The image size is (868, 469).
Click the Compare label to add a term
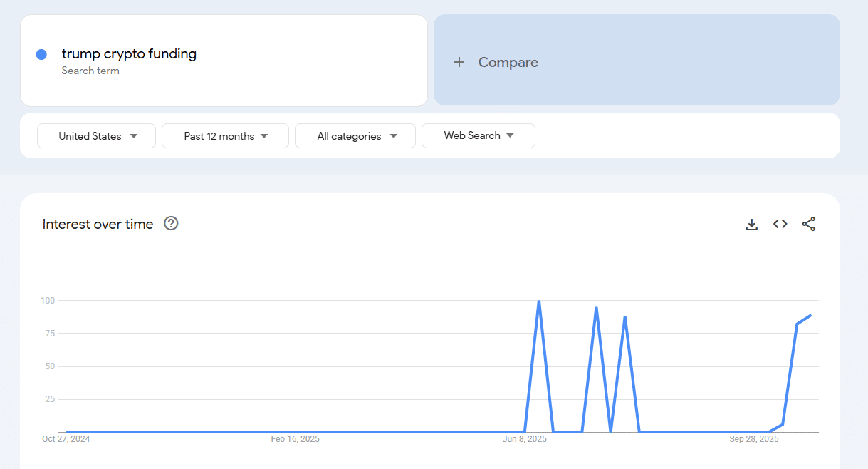(508, 62)
